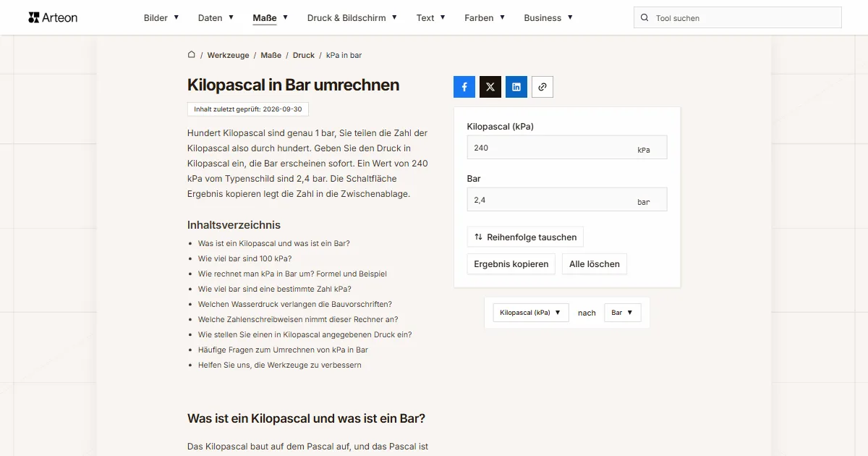Open the home icon in the breadcrumb
The image size is (868, 456).
(x=192, y=54)
